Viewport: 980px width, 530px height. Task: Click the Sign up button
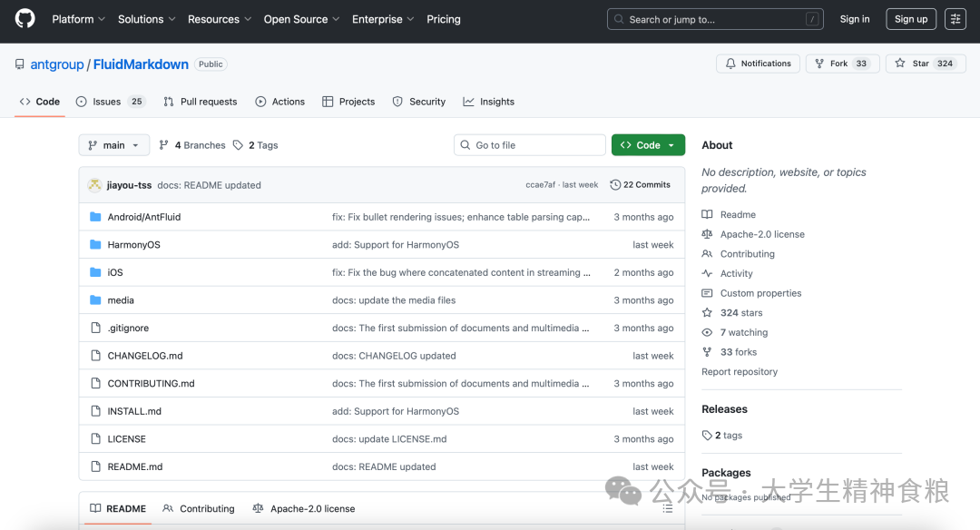tap(911, 19)
